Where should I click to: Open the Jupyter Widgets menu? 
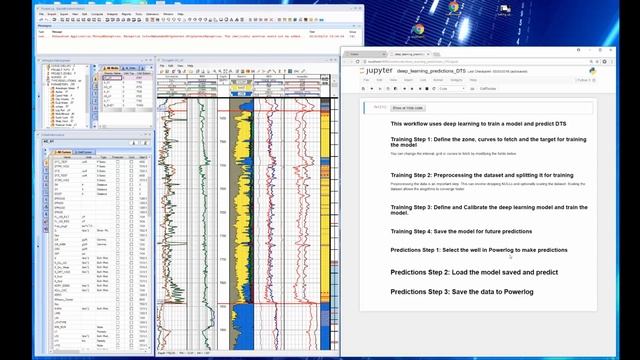point(456,80)
